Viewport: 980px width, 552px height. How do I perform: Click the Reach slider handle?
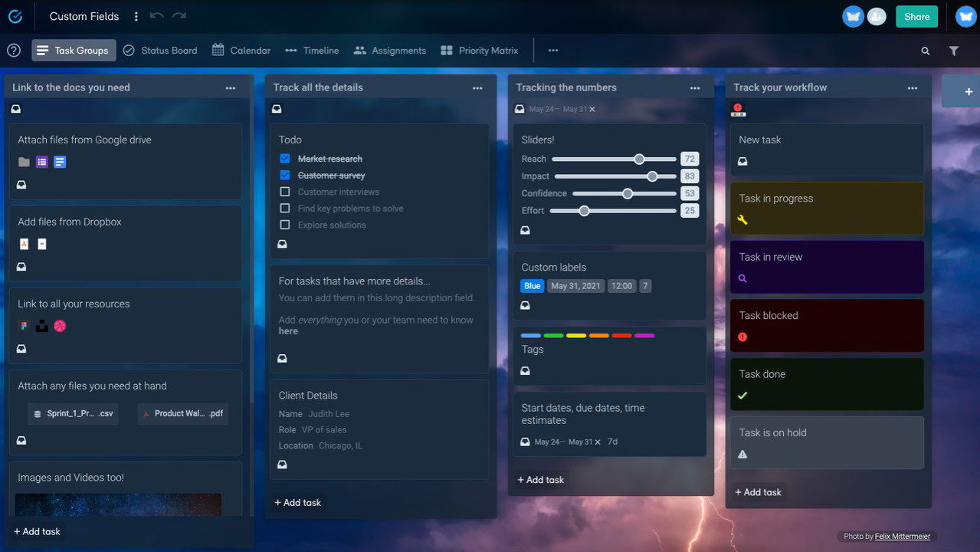pyautogui.click(x=639, y=159)
